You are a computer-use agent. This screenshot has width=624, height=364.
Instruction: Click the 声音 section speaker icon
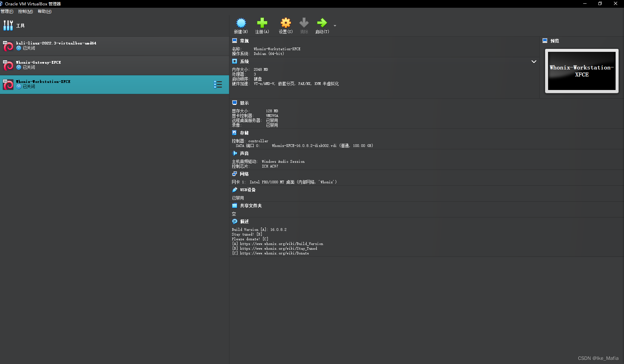234,153
